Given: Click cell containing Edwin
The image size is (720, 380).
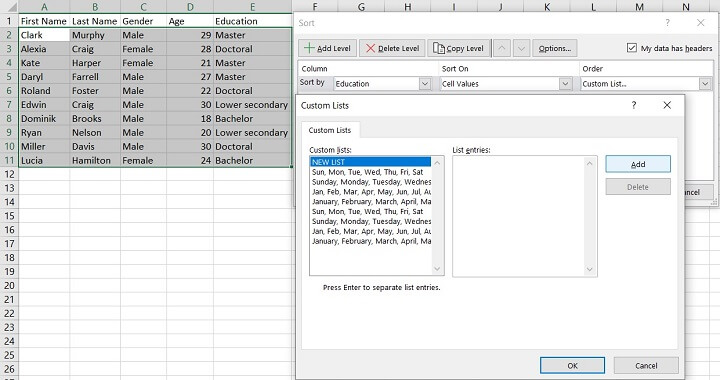Looking at the screenshot, I should [x=44, y=105].
